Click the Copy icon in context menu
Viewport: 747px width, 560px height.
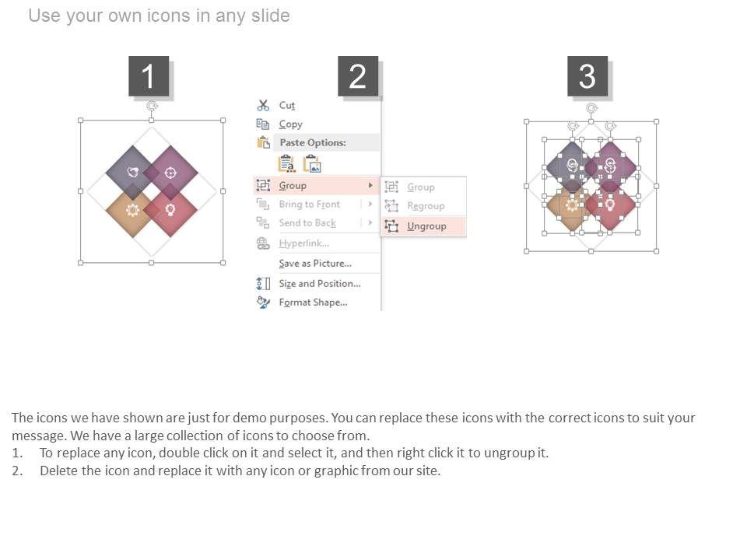coord(263,124)
